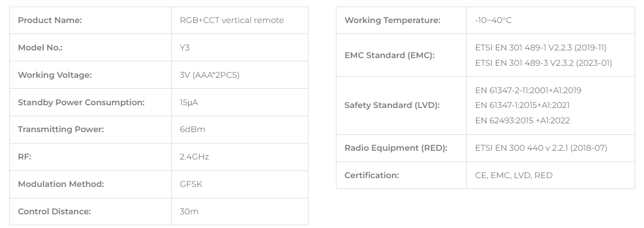Click the ETSI EN 300 440 value

541,148
